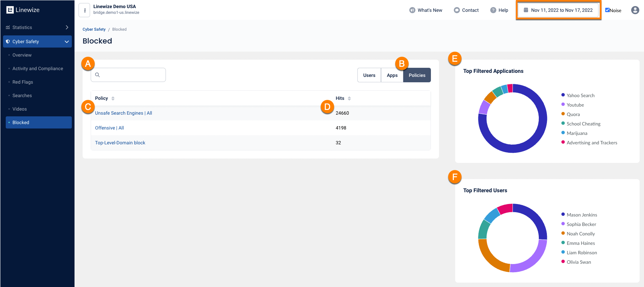This screenshot has height=287, width=644.
Task: Sort by Policy column arrows
Action: coord(113,98)
